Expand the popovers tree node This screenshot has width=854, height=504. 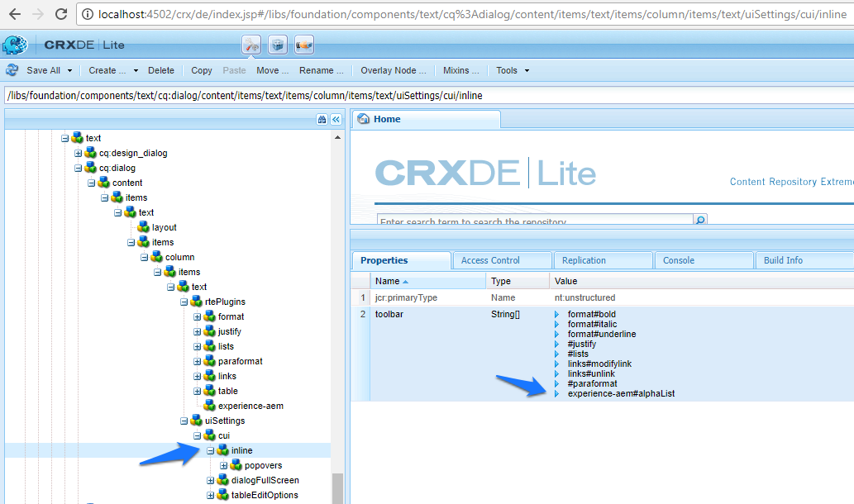pos(223,465)
